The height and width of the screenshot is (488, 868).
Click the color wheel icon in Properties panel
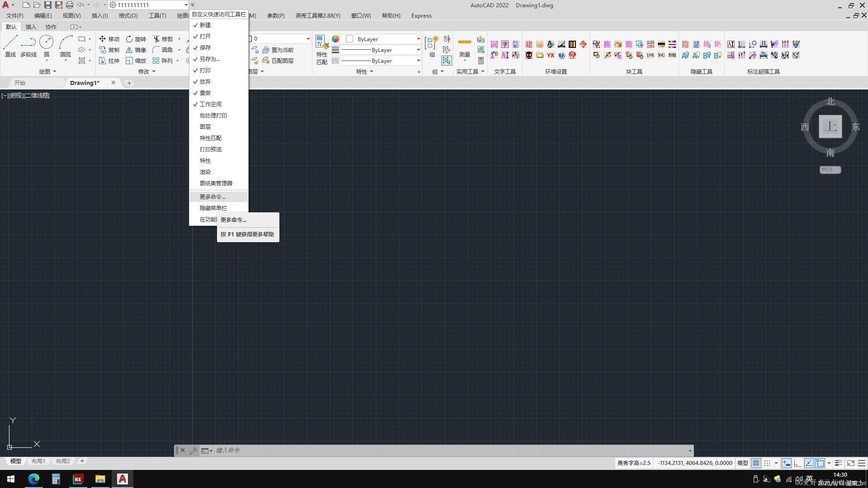pos(335,39)
